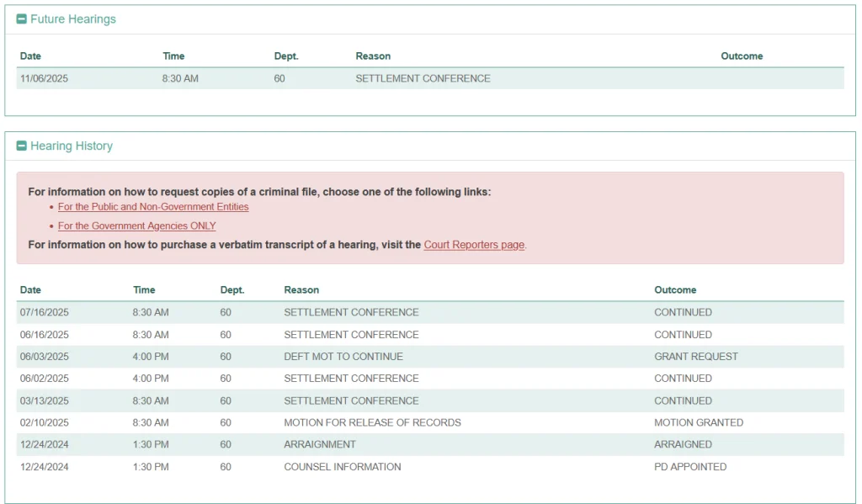Screen dimensions: 862x504
Task: Click the COUNSEL INFORMATION hearing entry
Action: (x=342, y=467)
